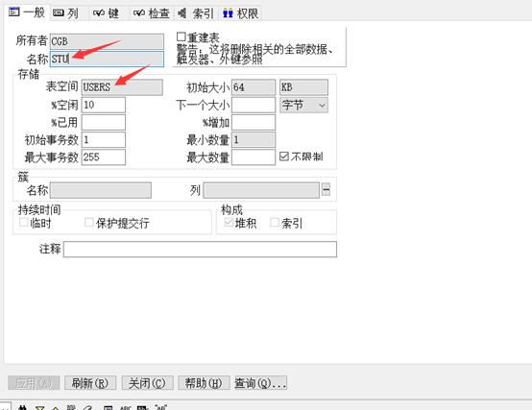Click the table 名称 field containing STU
Screen dimensions: 532x410
[107, 59]
